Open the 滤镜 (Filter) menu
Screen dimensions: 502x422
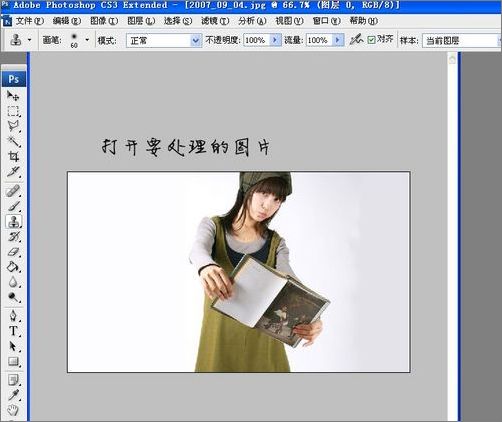tap(215, 21)
